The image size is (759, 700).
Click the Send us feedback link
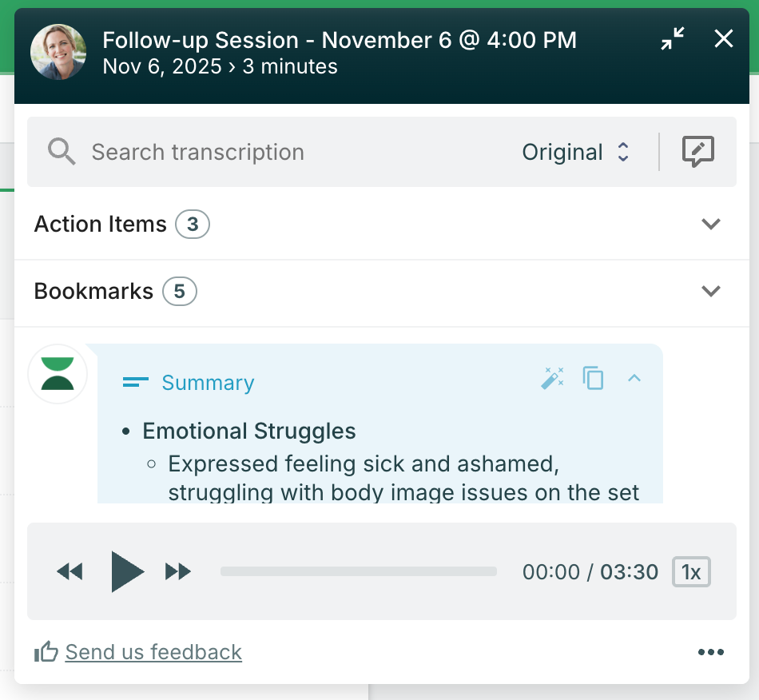153,652
